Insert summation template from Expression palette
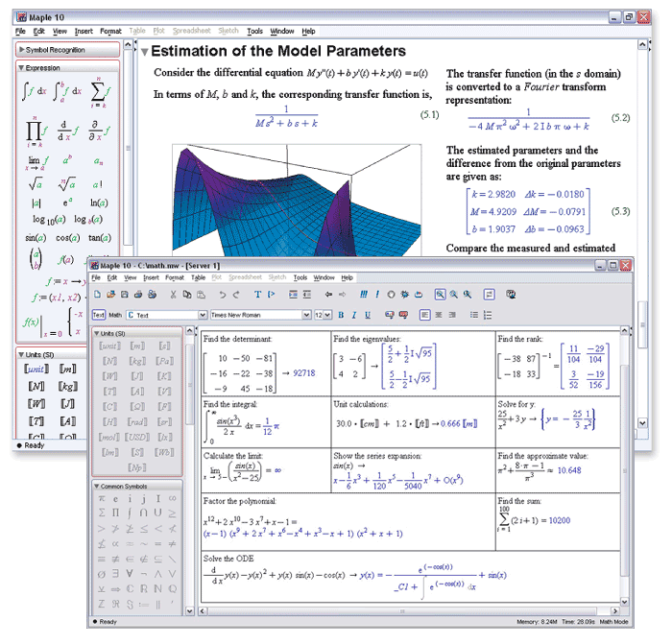 click(x=100, y=92)
